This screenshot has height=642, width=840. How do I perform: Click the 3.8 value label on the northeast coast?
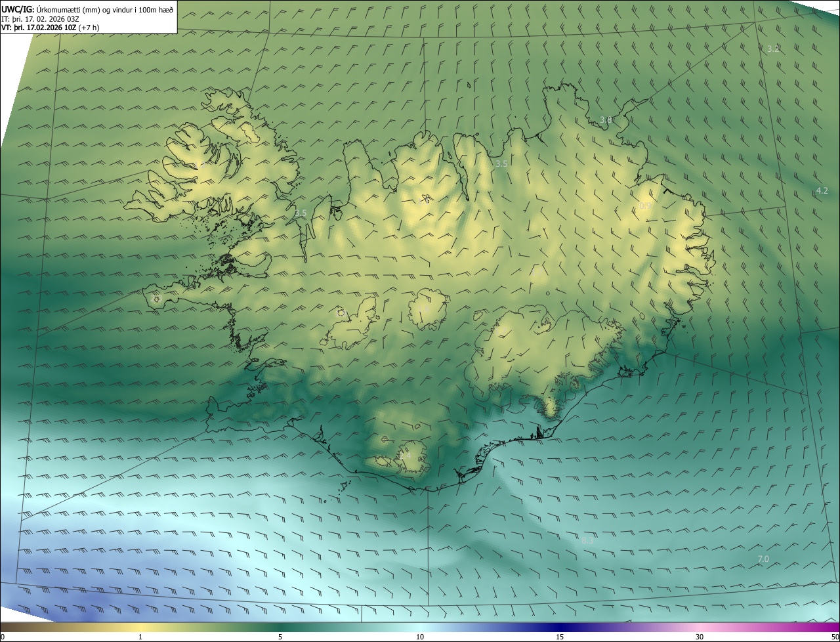click(x=606, y=120)
